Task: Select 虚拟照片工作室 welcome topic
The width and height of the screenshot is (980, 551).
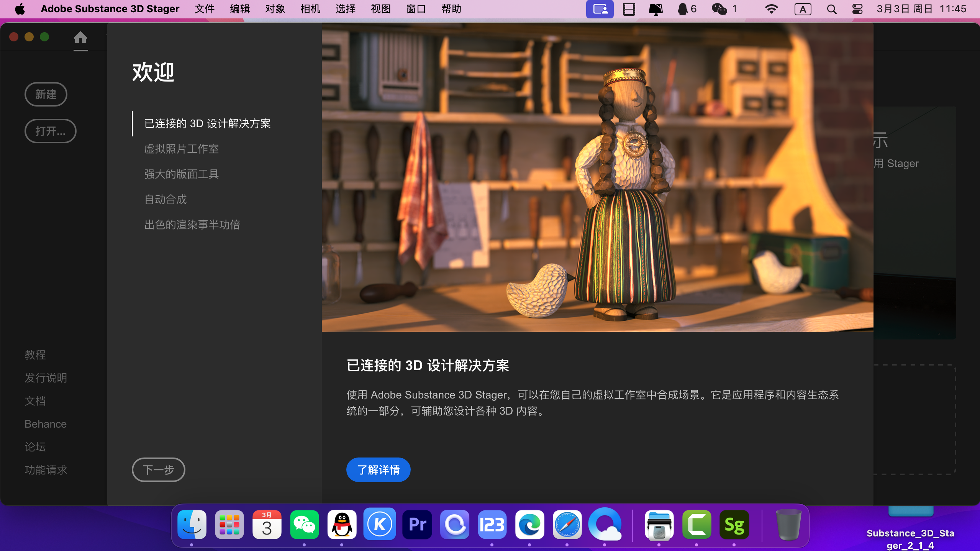Action: coord(181,149)
